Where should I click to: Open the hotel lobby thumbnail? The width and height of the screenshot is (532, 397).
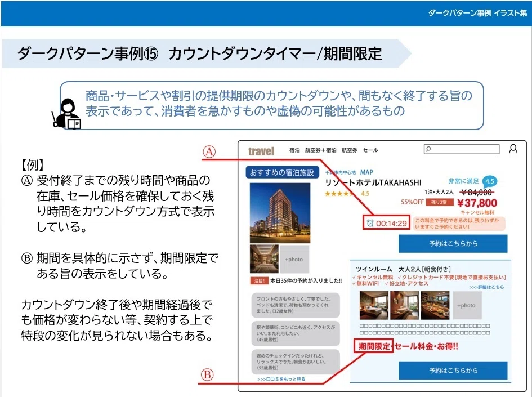[x=264, y=259]
